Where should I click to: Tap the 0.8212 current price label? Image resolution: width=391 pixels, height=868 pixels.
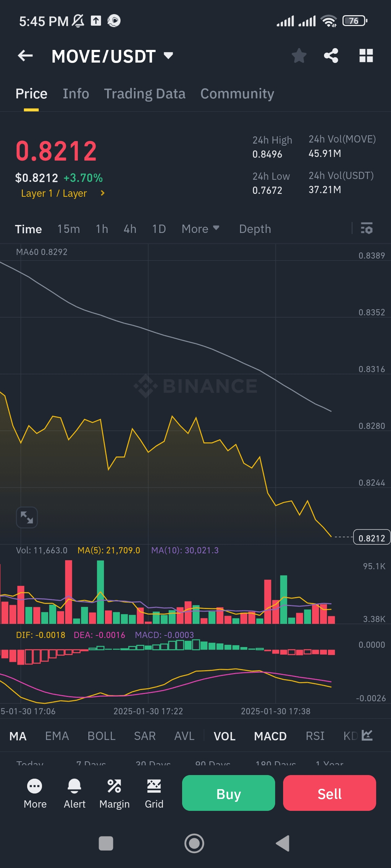pos(371,538)
